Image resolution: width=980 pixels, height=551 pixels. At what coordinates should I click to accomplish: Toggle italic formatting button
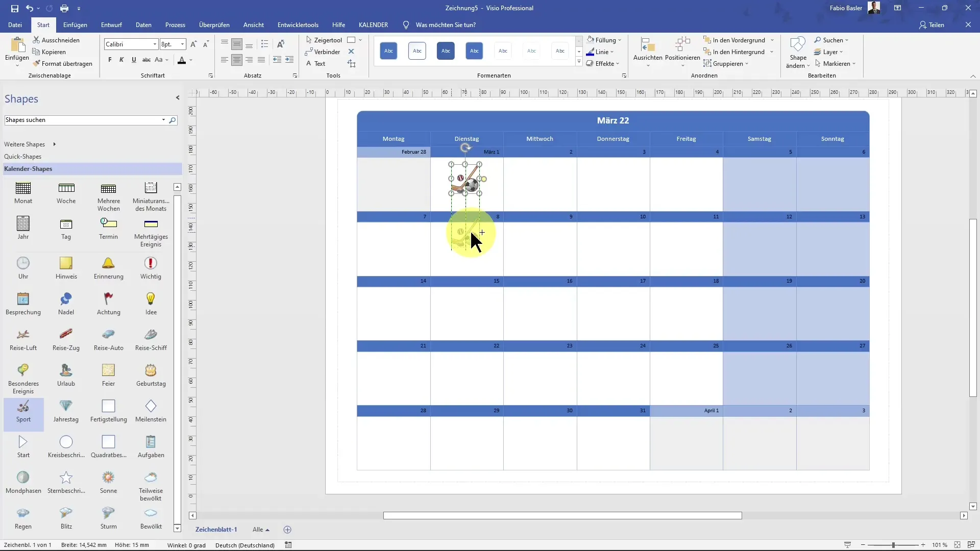pos(122,60)
